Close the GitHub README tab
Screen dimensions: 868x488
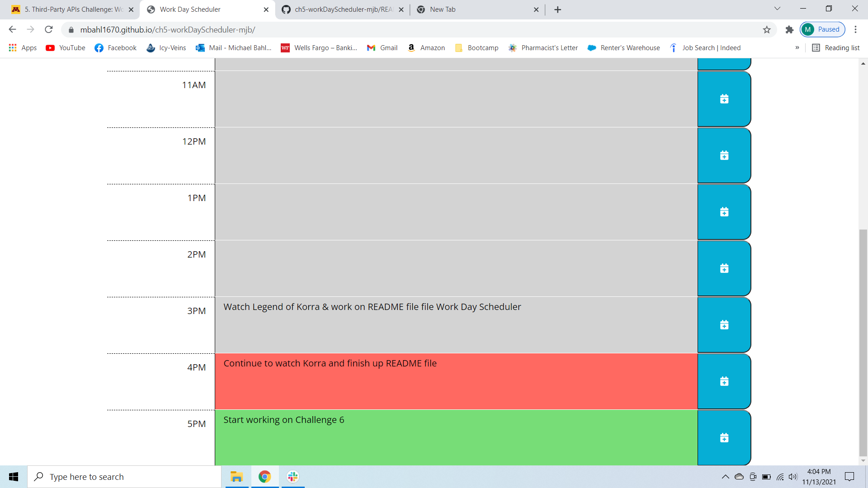pyautogui.click(x=401, y=9)
